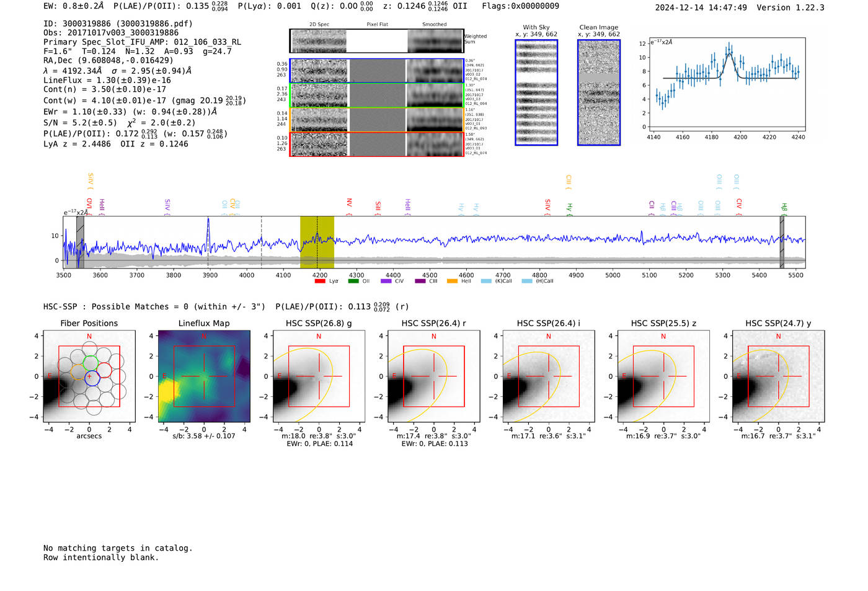Click the green Hβ line label
The image size is (868, 591).
click(x=784, y=208)
